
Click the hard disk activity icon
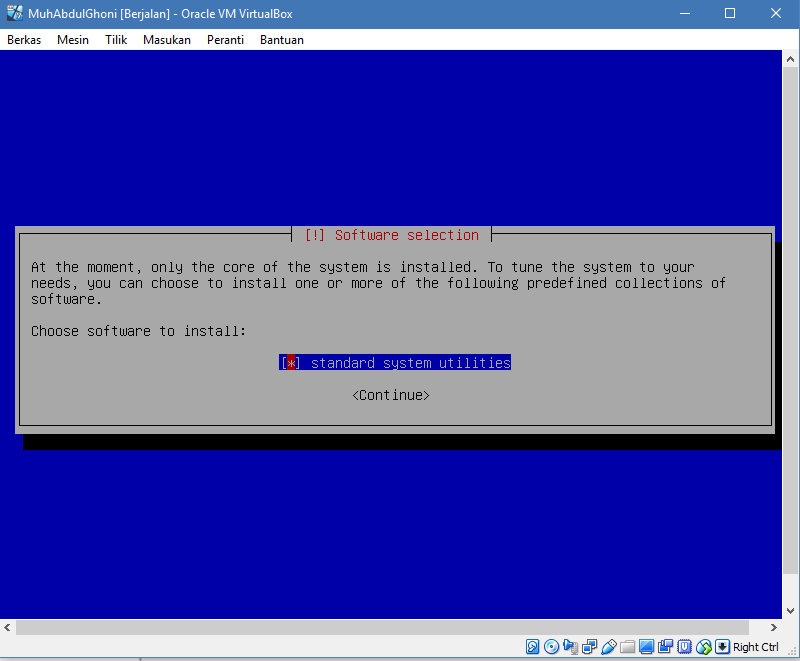click(x=532, y=647)
